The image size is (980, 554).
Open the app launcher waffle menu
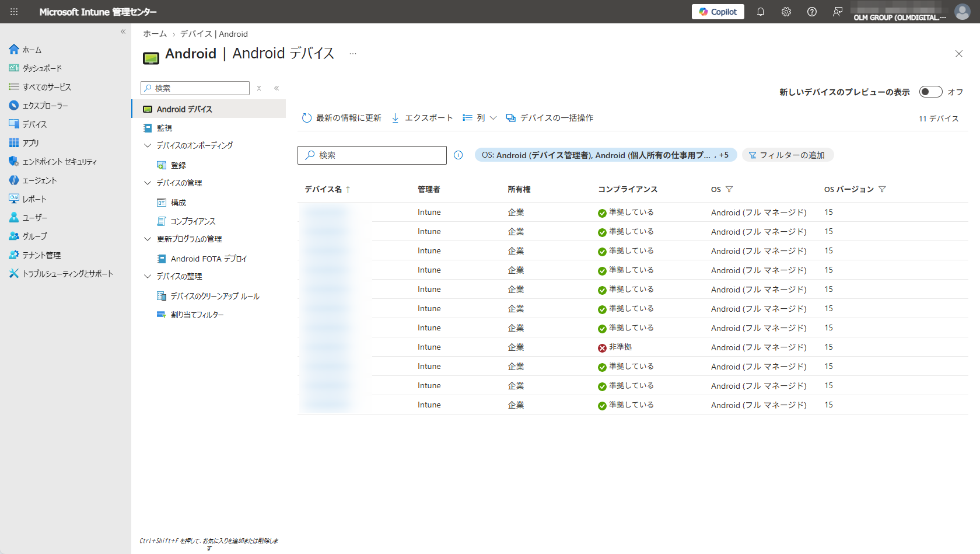[x=14, y=12]
